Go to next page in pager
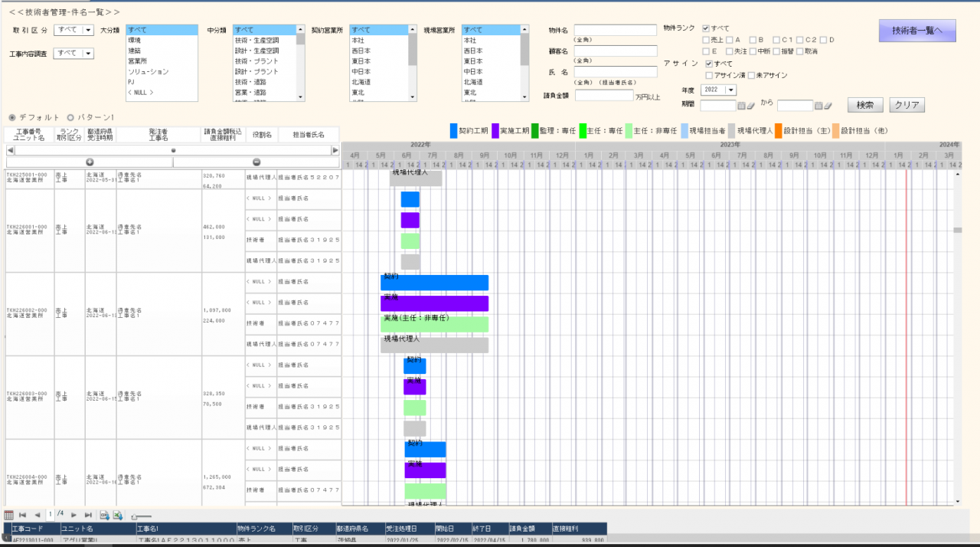 (74, 515)
